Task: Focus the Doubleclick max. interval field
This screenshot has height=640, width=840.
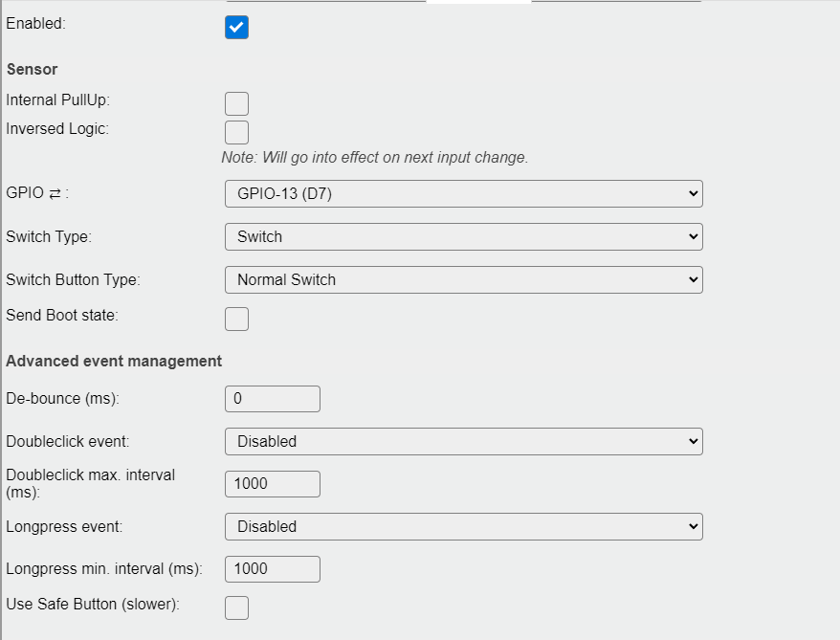Action: point(272,484)
